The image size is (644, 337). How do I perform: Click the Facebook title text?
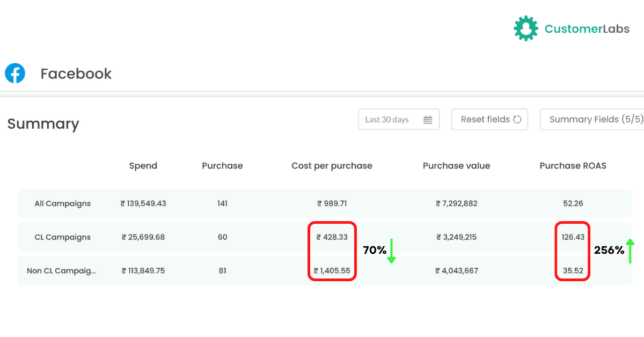point(76,74)
